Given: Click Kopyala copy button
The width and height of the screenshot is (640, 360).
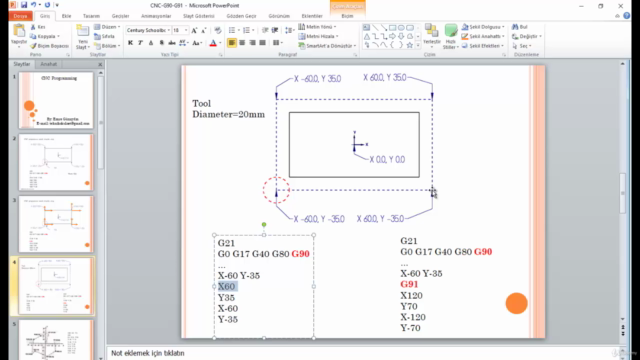Looking at the screenshot, I should [45, 36].
